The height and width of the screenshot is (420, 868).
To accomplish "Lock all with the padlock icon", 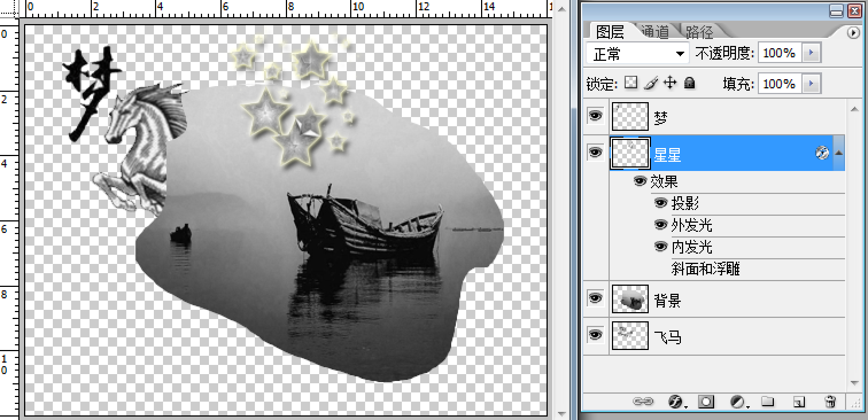I will [x=689, y=83].
